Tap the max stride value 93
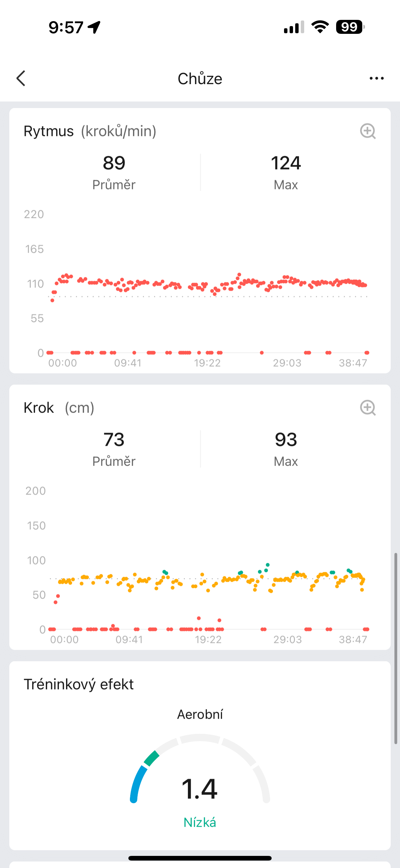The width and height of the screenshot is (400, 868). tap(286, 440)
